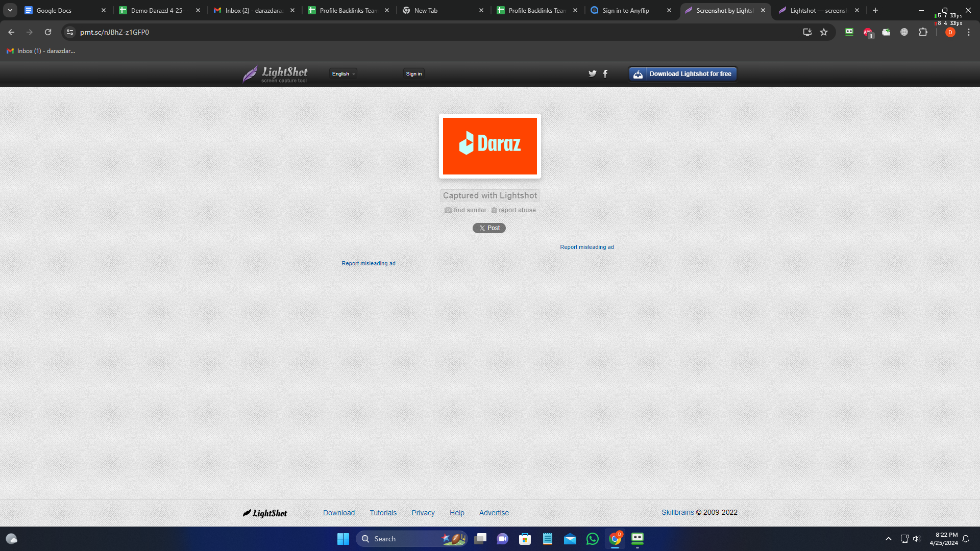
Task: Bookmark this page with star icon
Action: pos(824,32)
